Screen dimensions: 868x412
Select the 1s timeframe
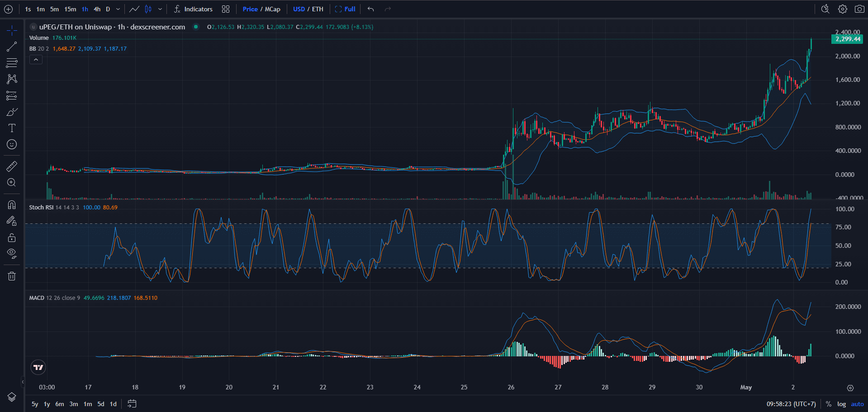point(28,9)
